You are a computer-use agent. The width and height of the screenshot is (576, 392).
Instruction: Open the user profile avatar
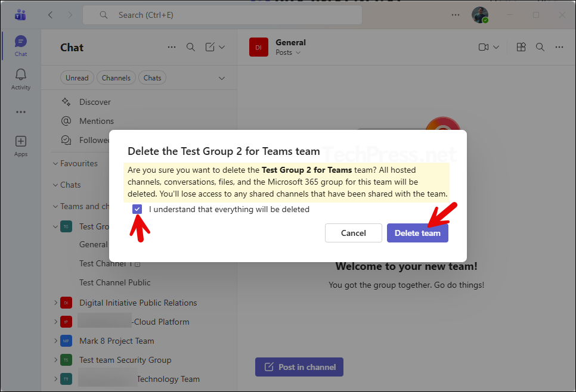[479, 15]
